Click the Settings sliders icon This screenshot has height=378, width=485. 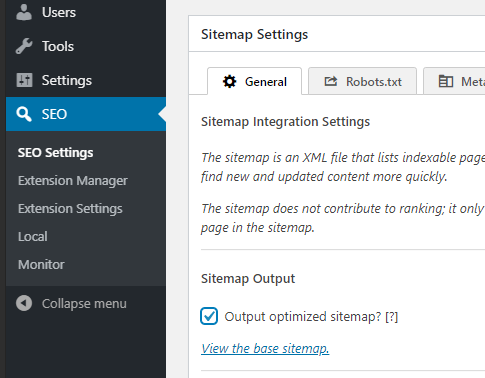(x=24, y=80)
